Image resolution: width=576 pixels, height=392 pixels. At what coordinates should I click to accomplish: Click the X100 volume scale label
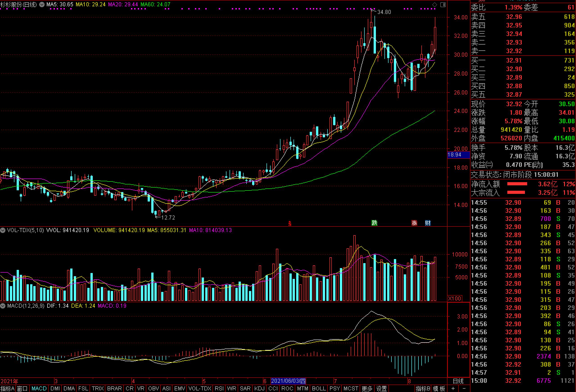[454, 299]
